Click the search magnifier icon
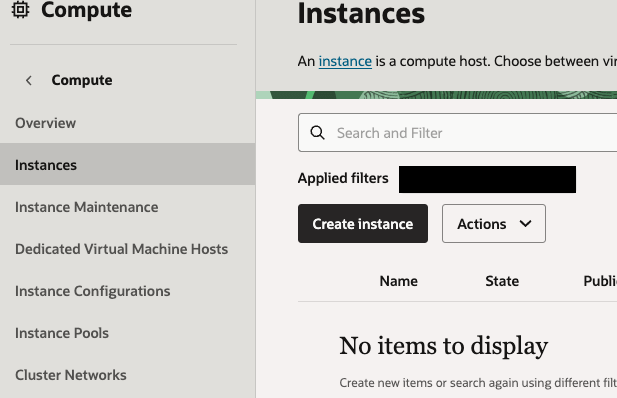The image size is (617, 398). tap(318, 133)
